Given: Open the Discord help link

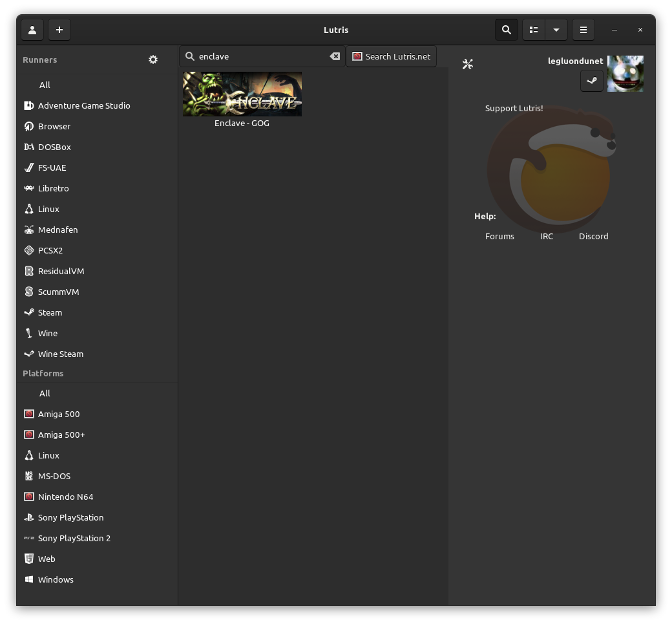Looking at the screenshot, I should pos(593,236).
